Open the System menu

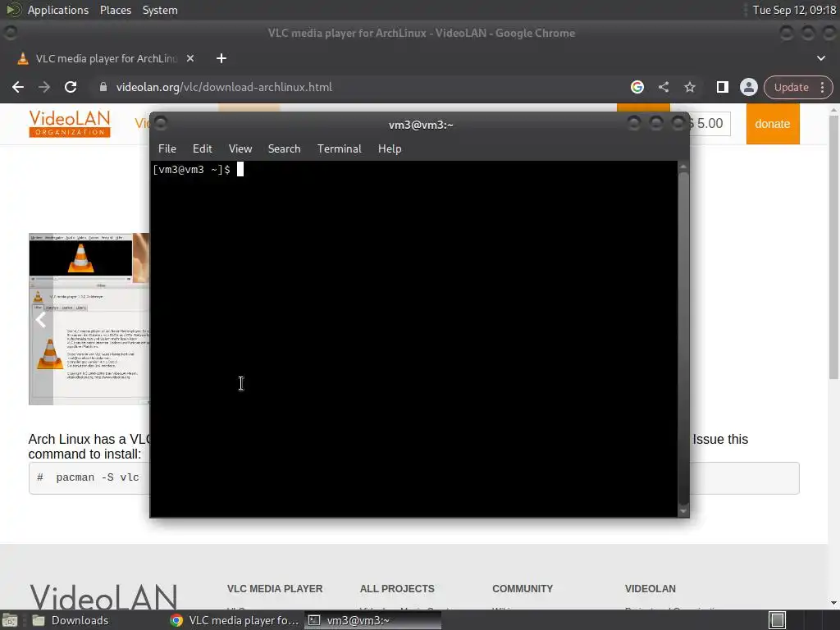tap(160, 10)
